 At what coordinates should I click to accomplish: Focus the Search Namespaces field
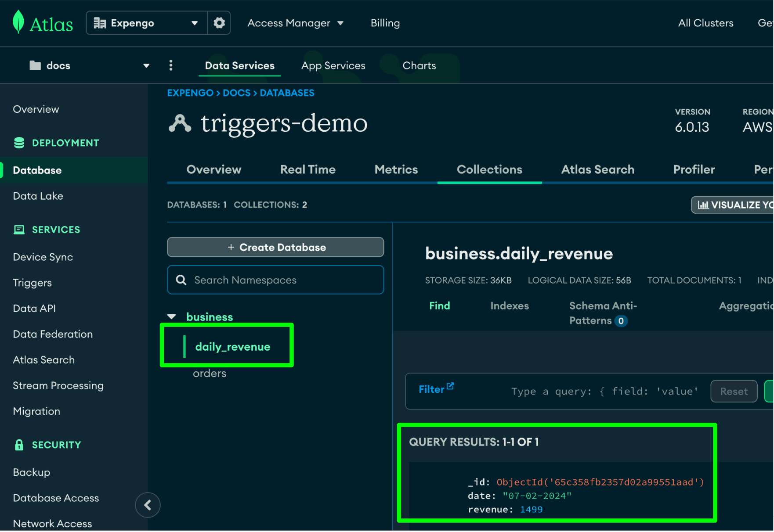275,280
